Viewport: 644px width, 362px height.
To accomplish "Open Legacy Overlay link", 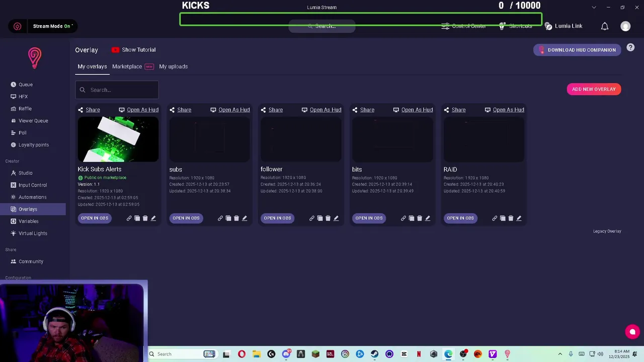I will [x=607, y=231].
